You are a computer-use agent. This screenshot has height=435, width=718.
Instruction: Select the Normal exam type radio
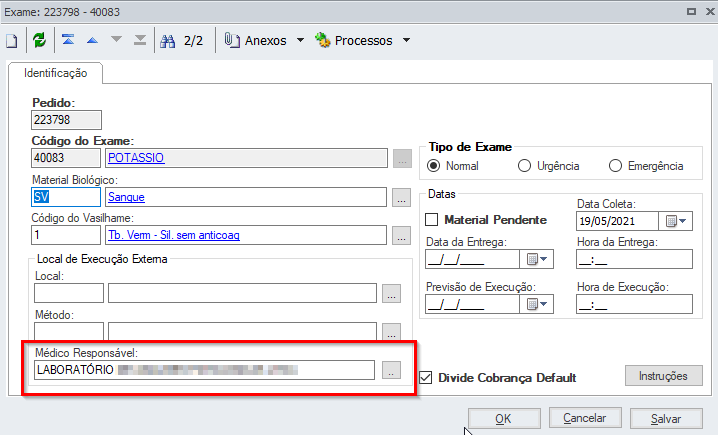click(433, 166)
